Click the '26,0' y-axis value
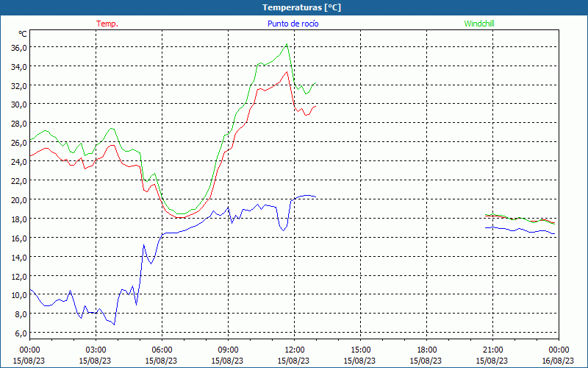Image resolution: width=588 pixels, height=368 pixels. [x=19, y=143]
